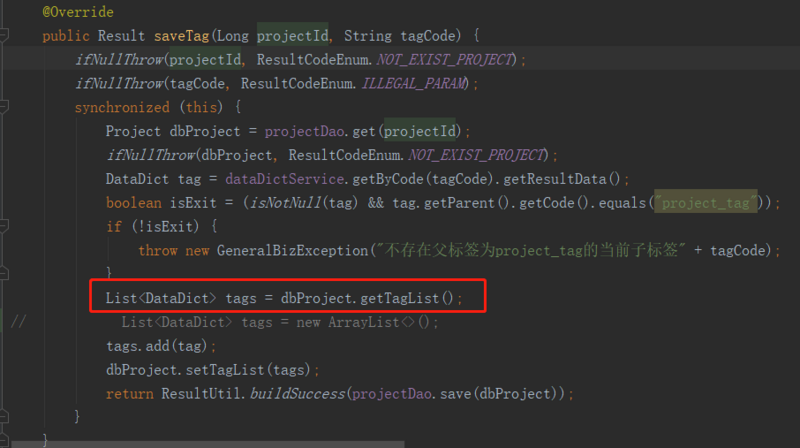The width and height of the screenshot is (800, 448).
Task: Click the equals method call
Action: coord(622,203)
